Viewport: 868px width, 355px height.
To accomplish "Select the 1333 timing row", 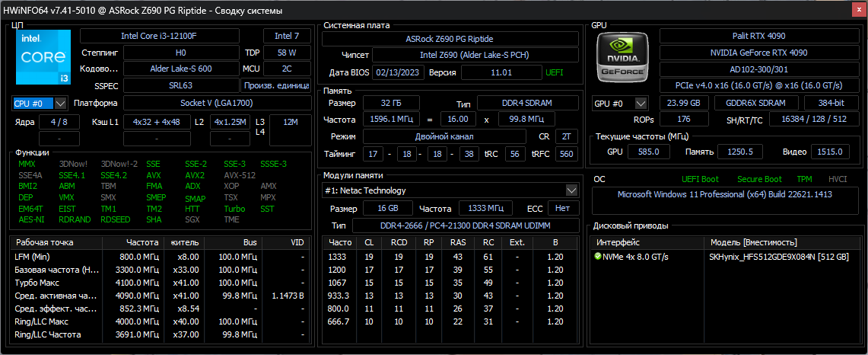I will (450, 257).
